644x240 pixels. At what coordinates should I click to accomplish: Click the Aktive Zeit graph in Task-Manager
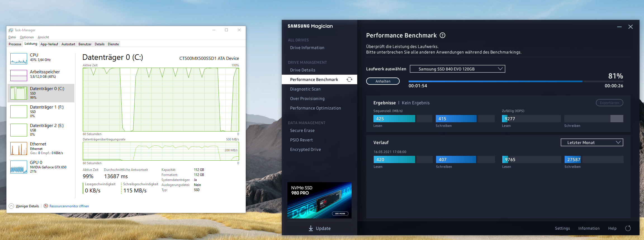pyautogui.click(x=161, y=100)
